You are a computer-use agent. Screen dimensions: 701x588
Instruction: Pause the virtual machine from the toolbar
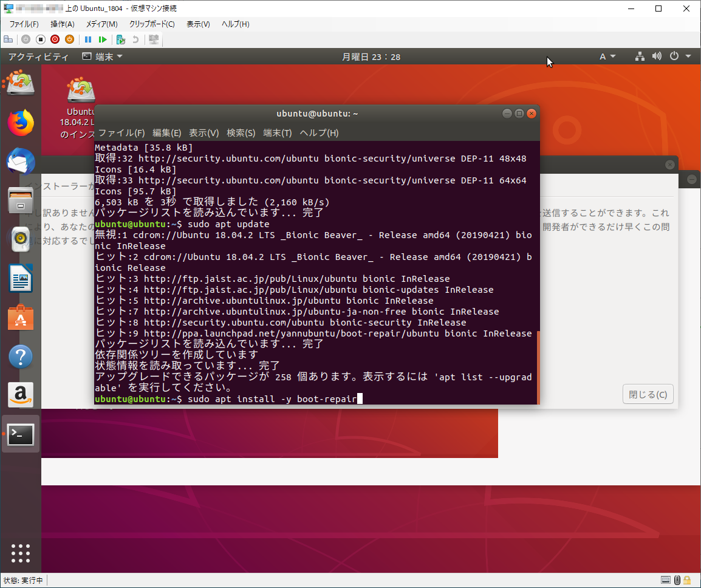(x=88, y=39)
